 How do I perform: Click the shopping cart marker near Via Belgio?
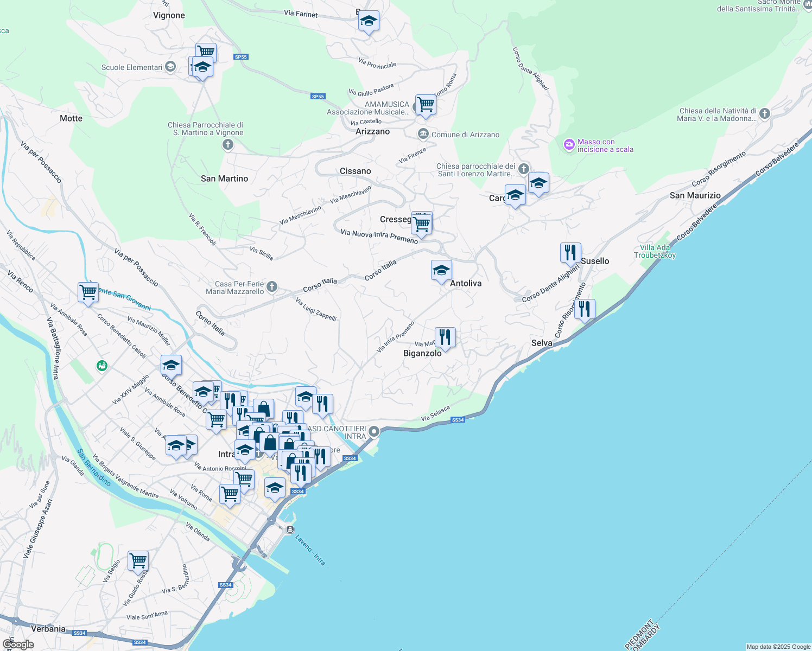point(138,562)
